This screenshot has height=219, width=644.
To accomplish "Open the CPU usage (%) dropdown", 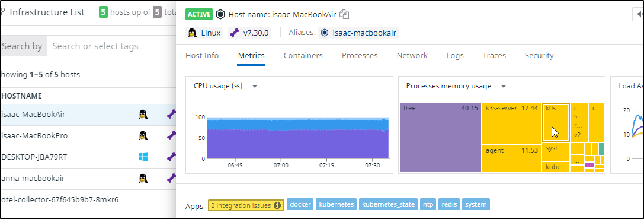I will click(x=255, y=87).
